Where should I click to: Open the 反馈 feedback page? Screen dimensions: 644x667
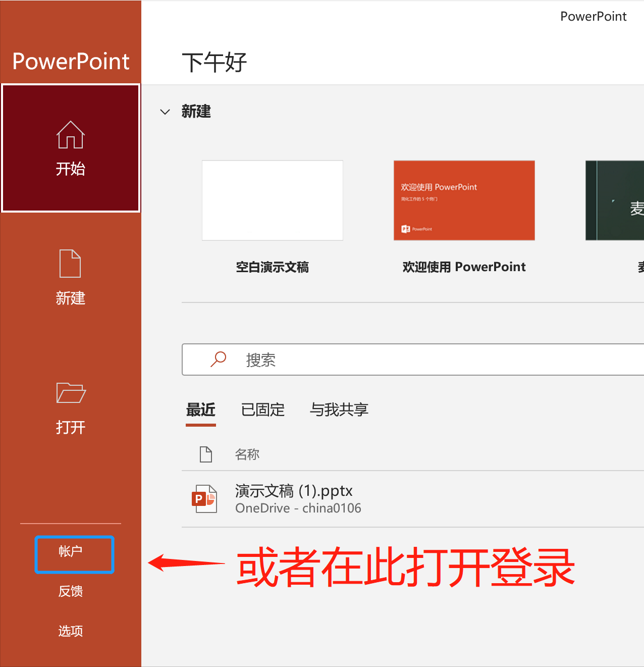pyautogui.click(x=71, y=591)
